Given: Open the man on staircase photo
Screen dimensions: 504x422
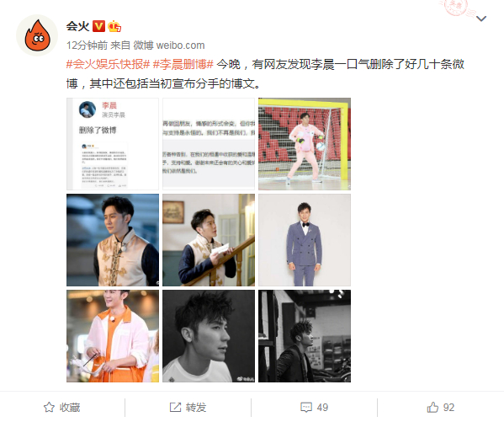Looking at the screenshot, I should pyautogui.click(x=209, y=240).
